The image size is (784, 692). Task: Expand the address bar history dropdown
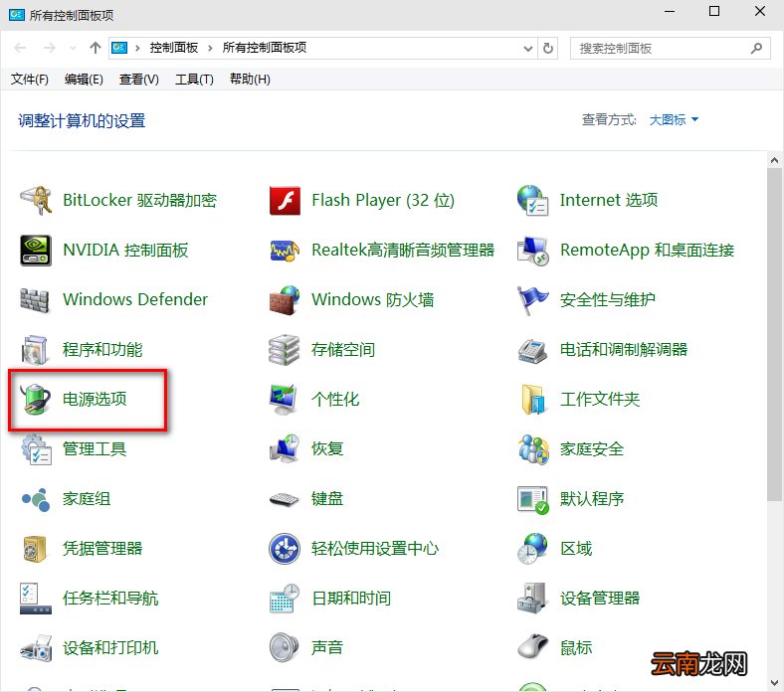(x=528, y=49)
